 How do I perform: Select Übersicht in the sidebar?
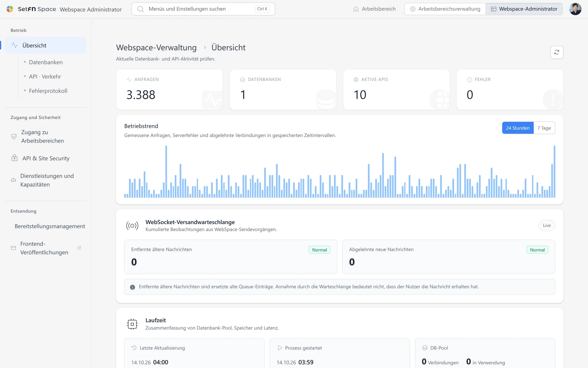click(x=46, y=45)
